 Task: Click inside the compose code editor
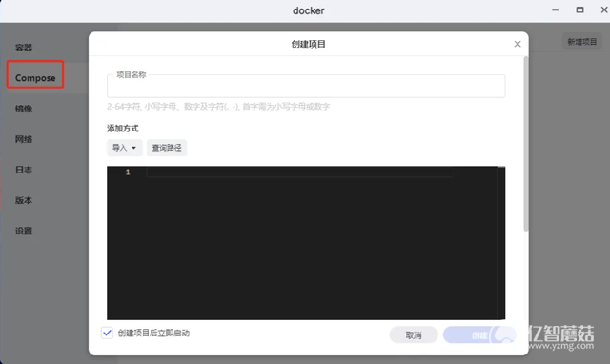[x=306, y=243]
